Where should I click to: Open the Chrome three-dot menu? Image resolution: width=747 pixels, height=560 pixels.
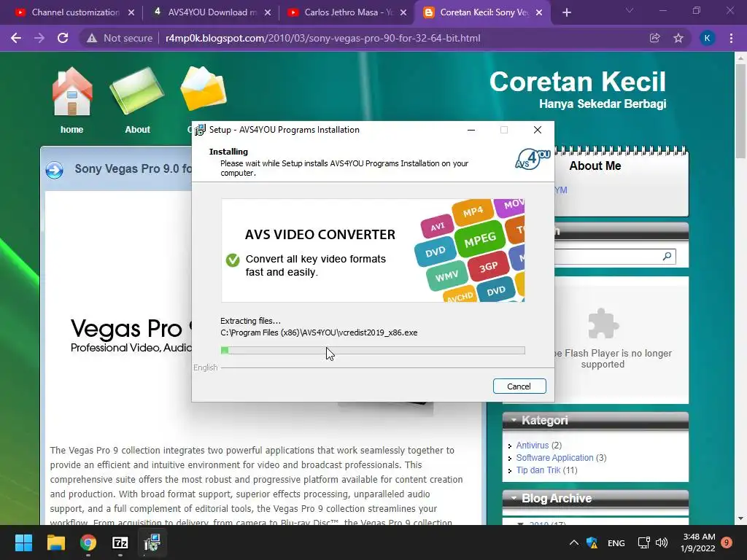[x=731, y=38]
